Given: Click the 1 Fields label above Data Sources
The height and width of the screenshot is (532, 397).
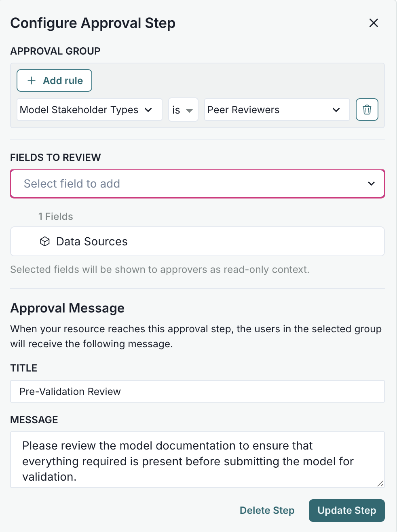Looking at the screenshot, I should (x=55, y=216).
